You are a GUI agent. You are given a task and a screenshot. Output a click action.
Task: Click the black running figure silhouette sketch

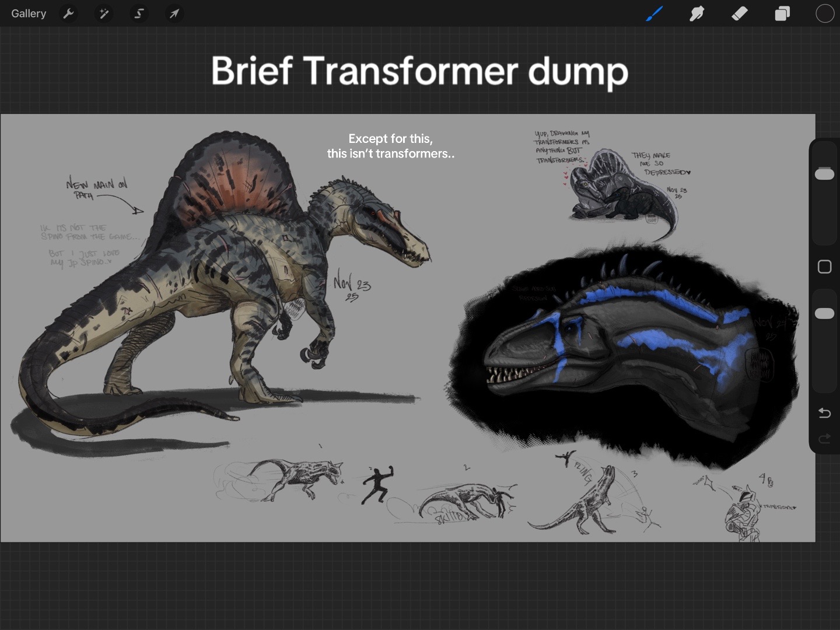[376, 485]
